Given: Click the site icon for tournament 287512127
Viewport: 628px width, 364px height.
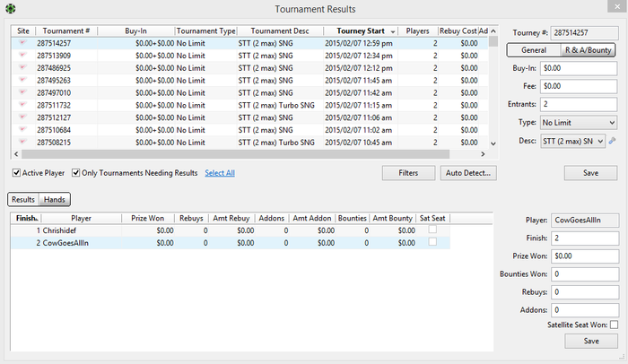Looking at the screenshot, I should pos(22,117).
